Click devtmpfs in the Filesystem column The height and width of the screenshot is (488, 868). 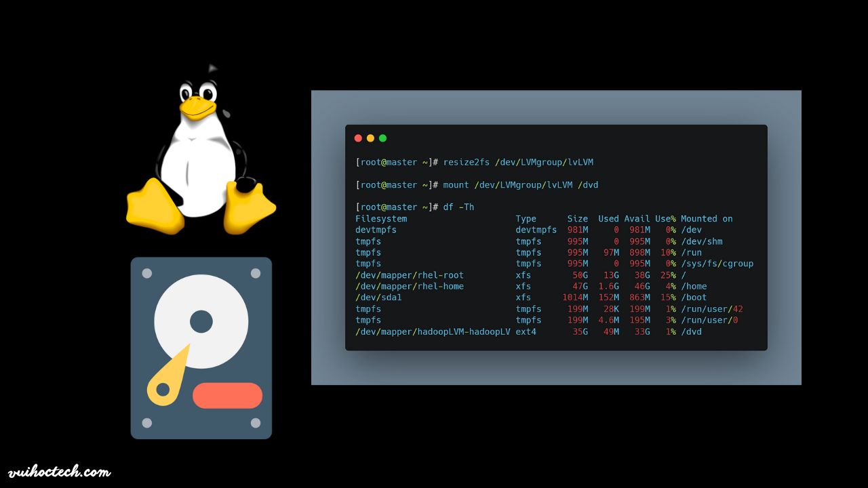point(376,230)
